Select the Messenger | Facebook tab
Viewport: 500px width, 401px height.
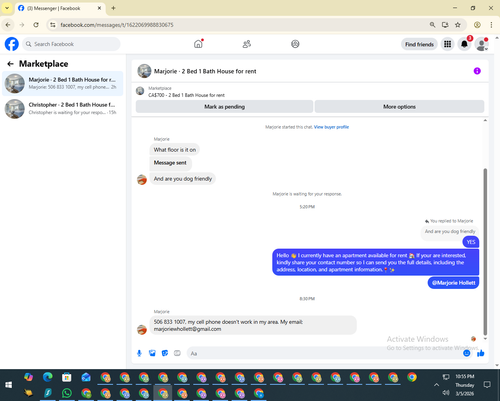tap(60, 8)
